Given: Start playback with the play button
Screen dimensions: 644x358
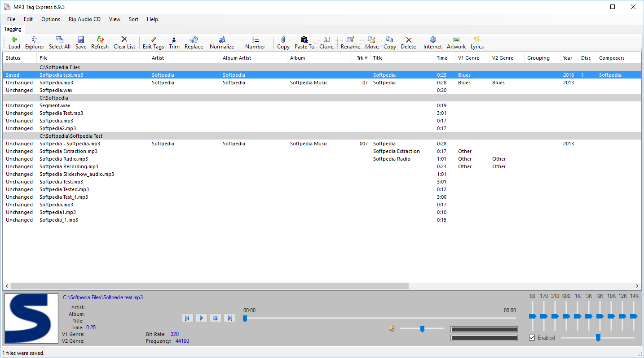Looking at the screenshot, I should (x=202, y=318).
